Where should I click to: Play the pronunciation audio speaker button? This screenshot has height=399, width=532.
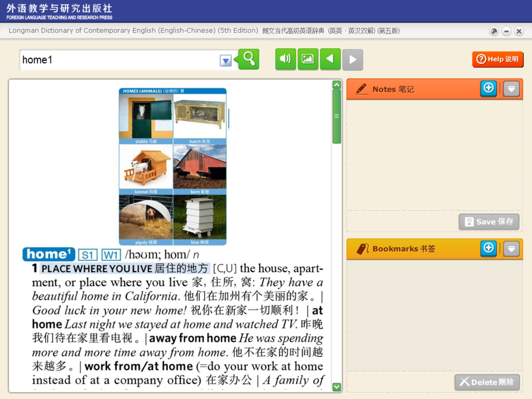click(x=286, y=59)
